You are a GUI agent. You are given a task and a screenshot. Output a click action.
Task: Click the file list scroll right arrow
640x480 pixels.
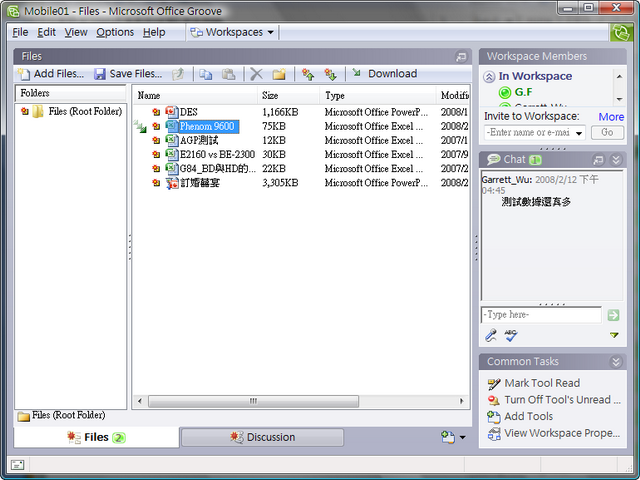coord(462,401)
